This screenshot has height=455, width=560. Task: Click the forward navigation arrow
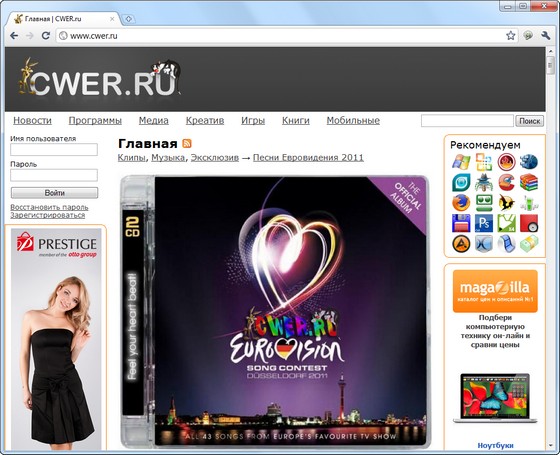30,36
